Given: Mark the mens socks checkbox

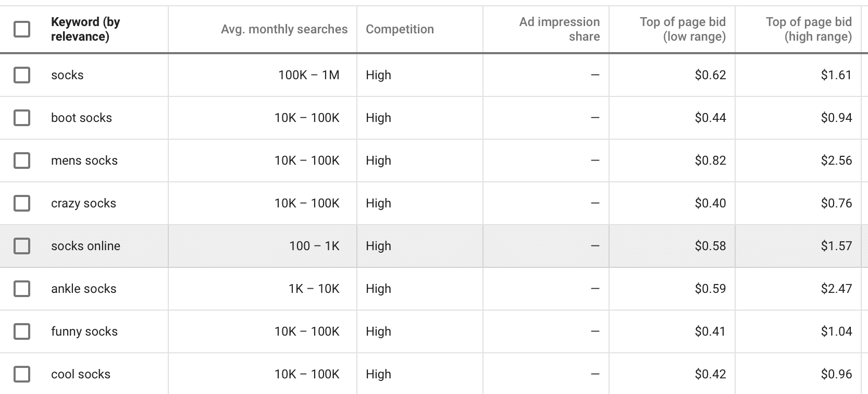Looking at the screenshot, I should tap(22, 161).
